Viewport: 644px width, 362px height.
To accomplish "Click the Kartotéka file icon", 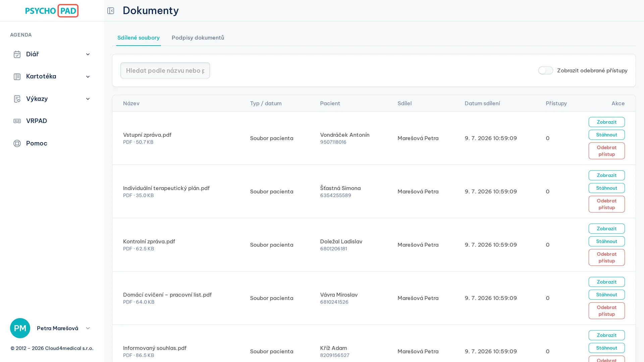I will coord(17,76).
